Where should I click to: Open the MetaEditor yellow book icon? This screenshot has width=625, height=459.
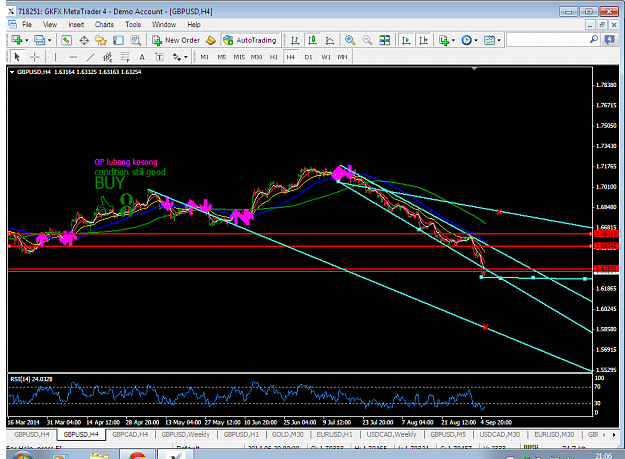[x=211, y=40]
